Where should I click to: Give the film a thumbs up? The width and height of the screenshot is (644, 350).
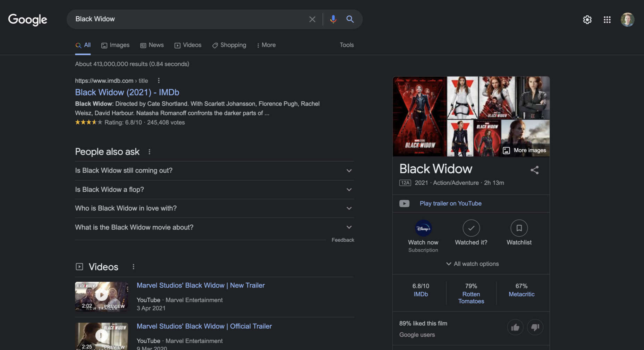(515, 327)
